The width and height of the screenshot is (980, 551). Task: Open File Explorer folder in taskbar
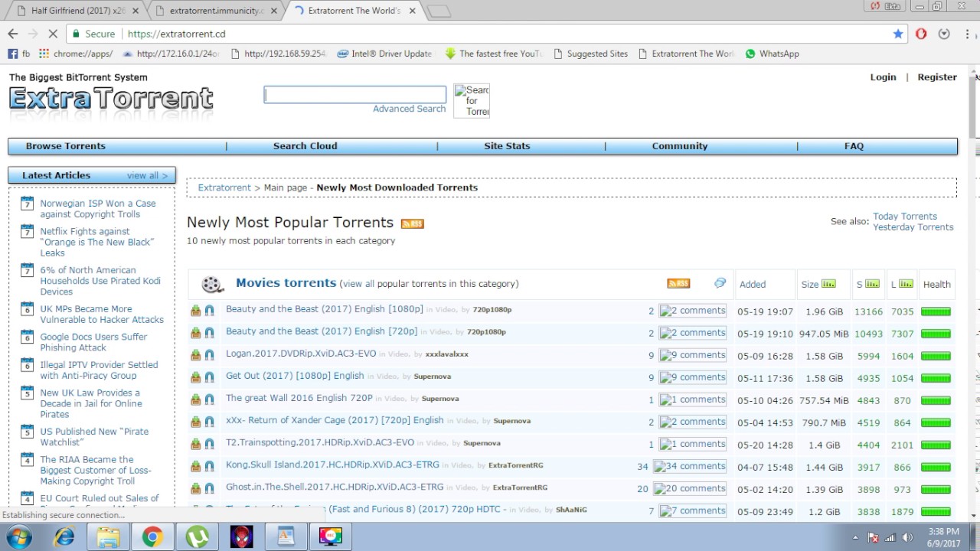click(x=108, y=536)
